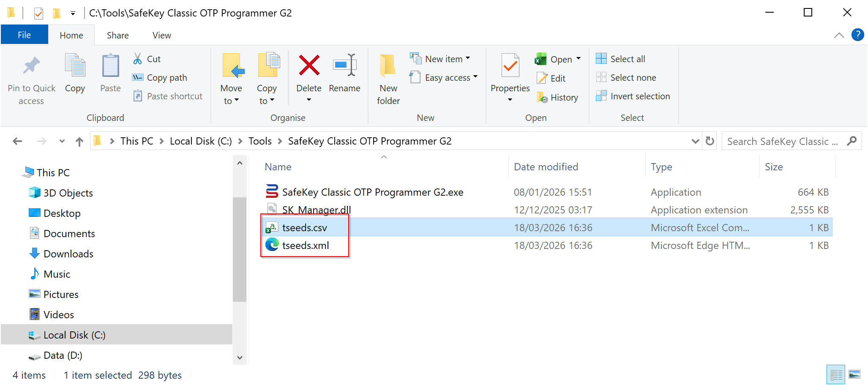The image size is (868, 385).
Task: Expand the address bar history dropdown arrow
Action: point(695,141)
